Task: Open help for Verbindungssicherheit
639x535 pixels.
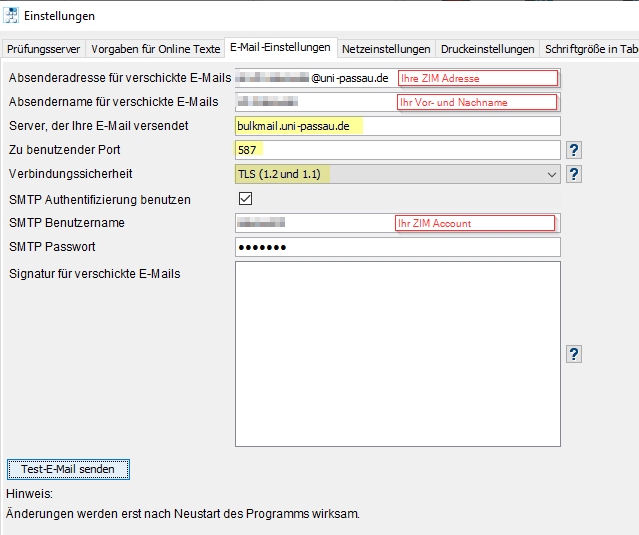Action: 574,174
